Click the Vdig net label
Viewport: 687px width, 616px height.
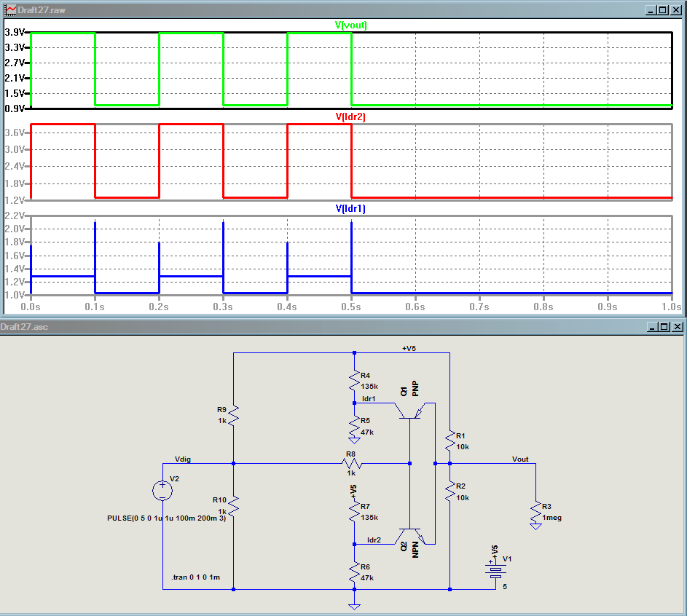[x=183, y=459]
